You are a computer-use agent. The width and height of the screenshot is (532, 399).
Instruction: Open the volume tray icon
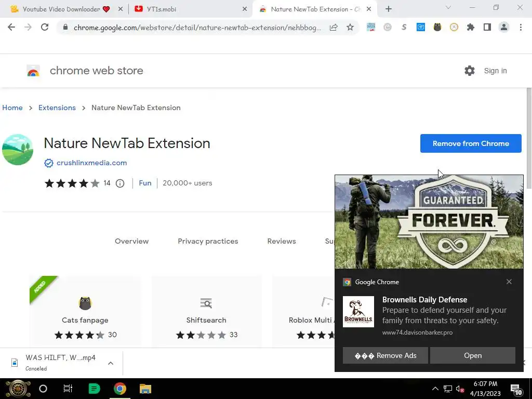coord(460,389)
